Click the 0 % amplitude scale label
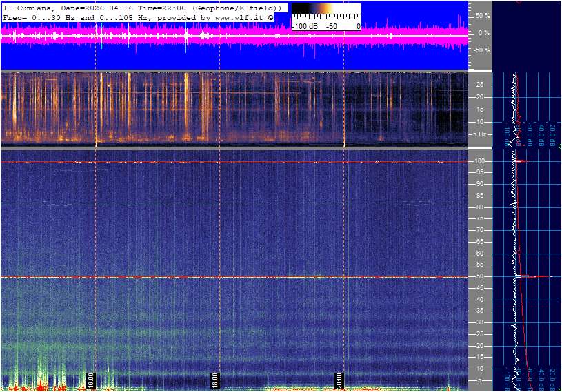This screenshot has width=562, height=392. point(483,32)
